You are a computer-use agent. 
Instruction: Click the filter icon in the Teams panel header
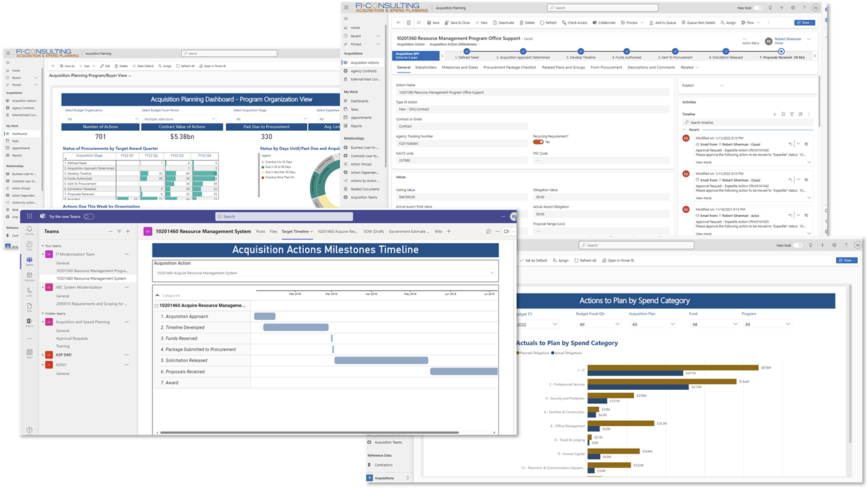[x=119, y=231]
